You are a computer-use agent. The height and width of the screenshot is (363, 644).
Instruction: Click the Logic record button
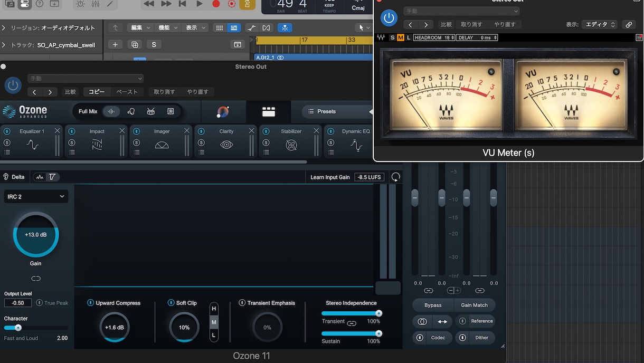[216, 4]
